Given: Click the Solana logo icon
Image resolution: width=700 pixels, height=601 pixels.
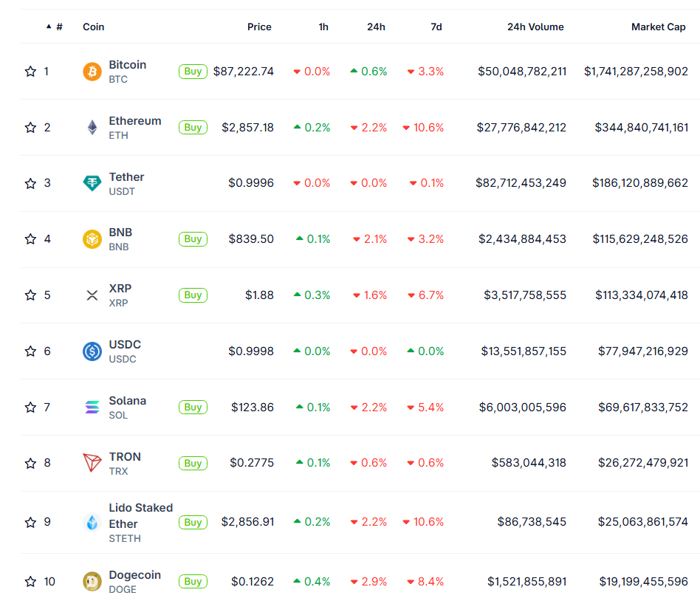Looking at the screenshot, I should pos(92,407).
